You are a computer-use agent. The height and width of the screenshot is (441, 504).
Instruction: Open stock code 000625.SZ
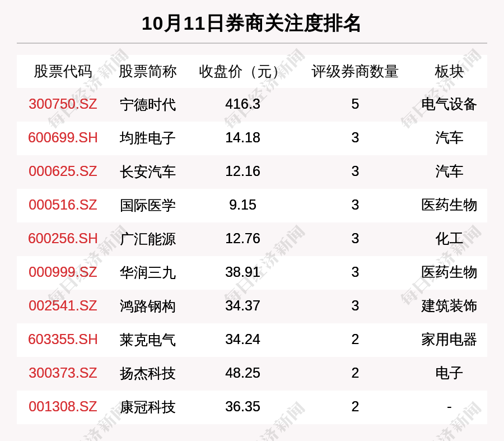[x=63, y=171]
